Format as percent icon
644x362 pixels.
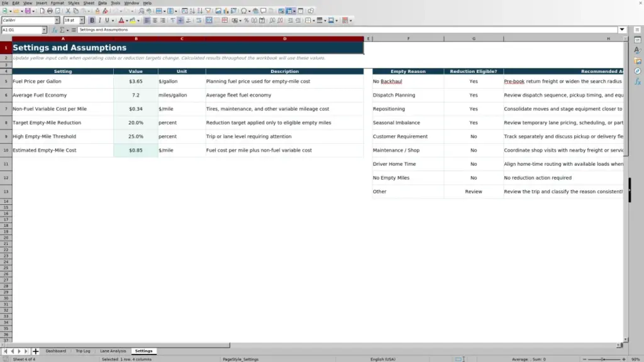coord(247,20)
